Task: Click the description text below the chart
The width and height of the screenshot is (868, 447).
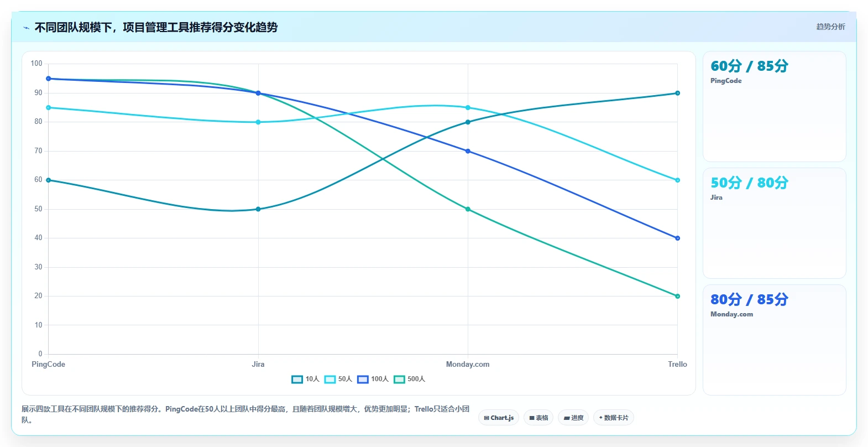Action: 245,414
